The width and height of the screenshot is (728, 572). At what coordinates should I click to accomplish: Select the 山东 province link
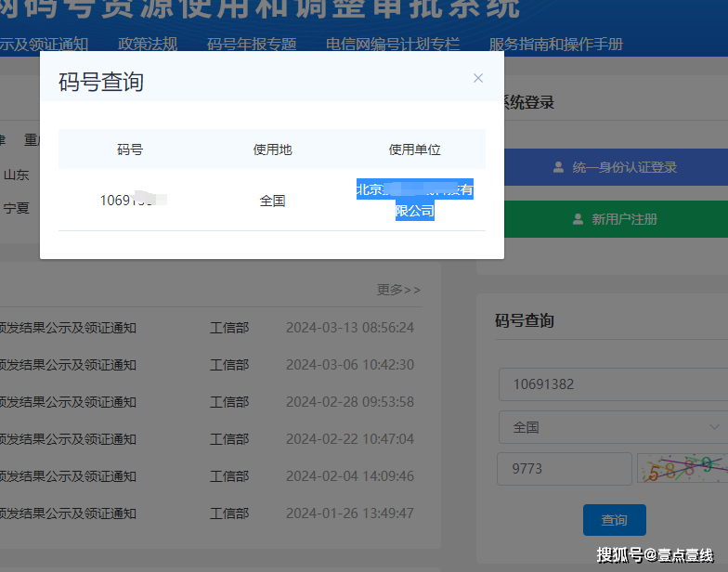[17, 175]
